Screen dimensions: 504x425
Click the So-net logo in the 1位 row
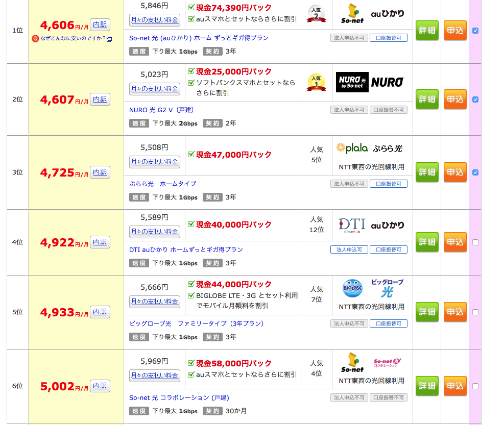pyautogui.click(x=352, y=14)
